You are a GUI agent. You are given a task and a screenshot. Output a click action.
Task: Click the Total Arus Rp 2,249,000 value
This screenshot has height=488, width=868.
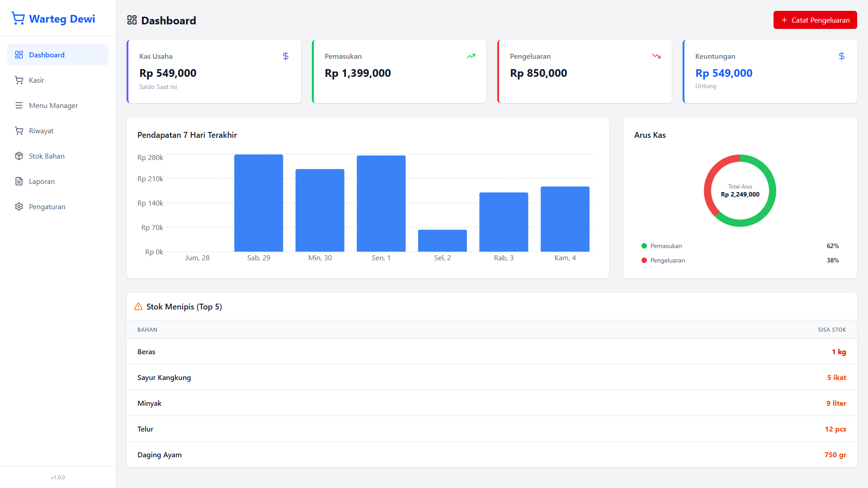click(x=740, y=194)
